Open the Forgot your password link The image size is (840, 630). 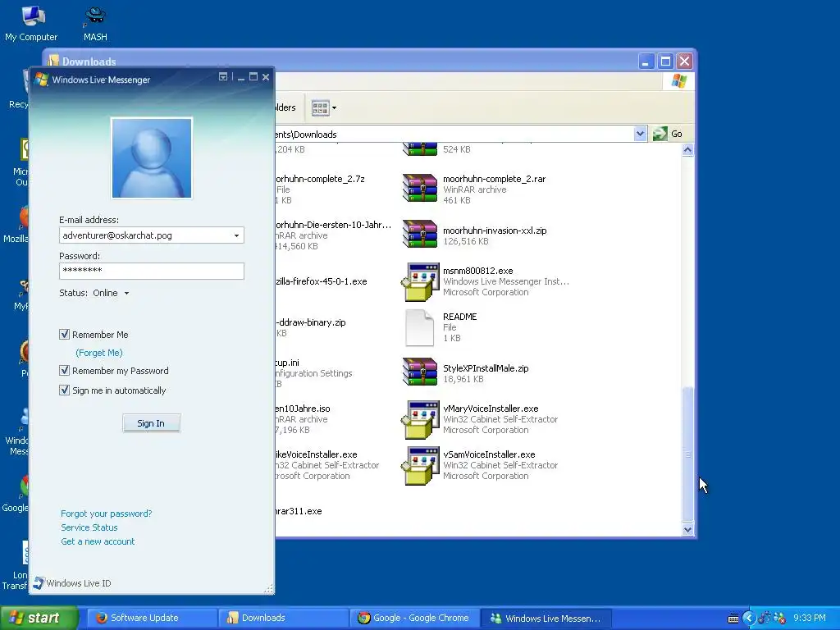pyautogui.click(x=106, y=514)
